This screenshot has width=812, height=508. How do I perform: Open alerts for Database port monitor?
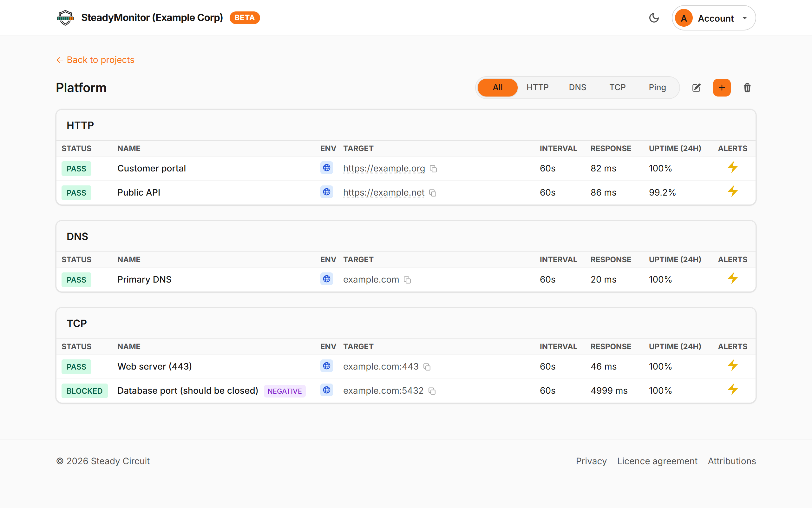[x=732, y=389]
